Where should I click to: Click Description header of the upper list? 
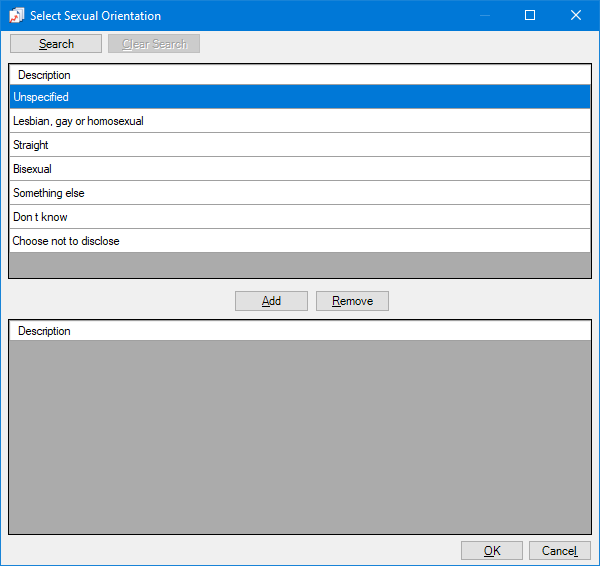pos(44,75)
